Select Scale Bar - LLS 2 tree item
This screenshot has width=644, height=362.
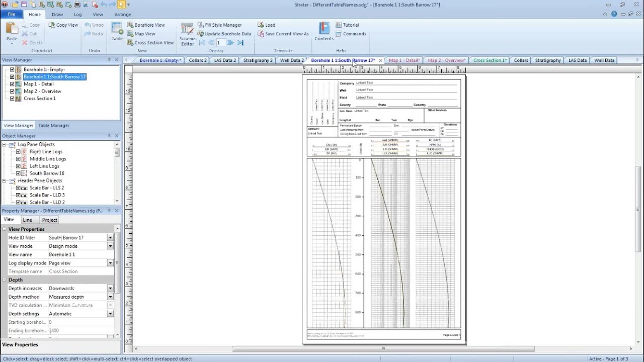tap(47, 188)
